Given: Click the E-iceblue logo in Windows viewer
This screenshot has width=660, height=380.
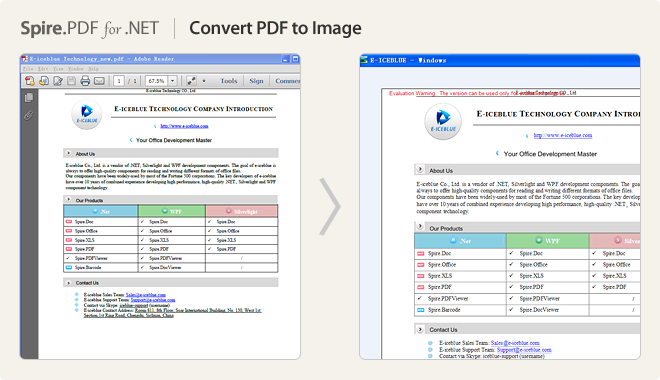Looking at the screenshot, I should (x=443, y=121).
